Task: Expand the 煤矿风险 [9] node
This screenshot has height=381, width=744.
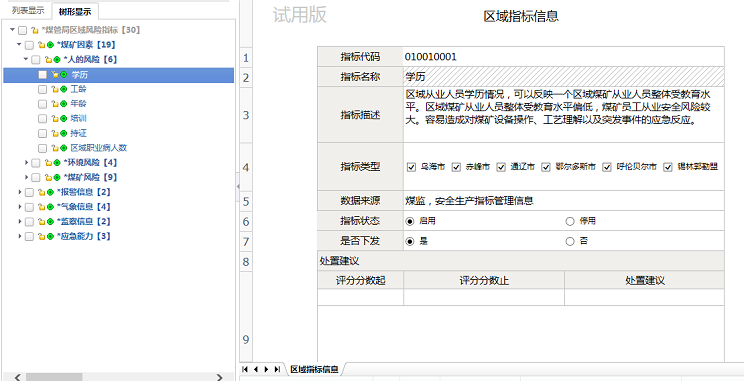Action: tap(26, 177)
